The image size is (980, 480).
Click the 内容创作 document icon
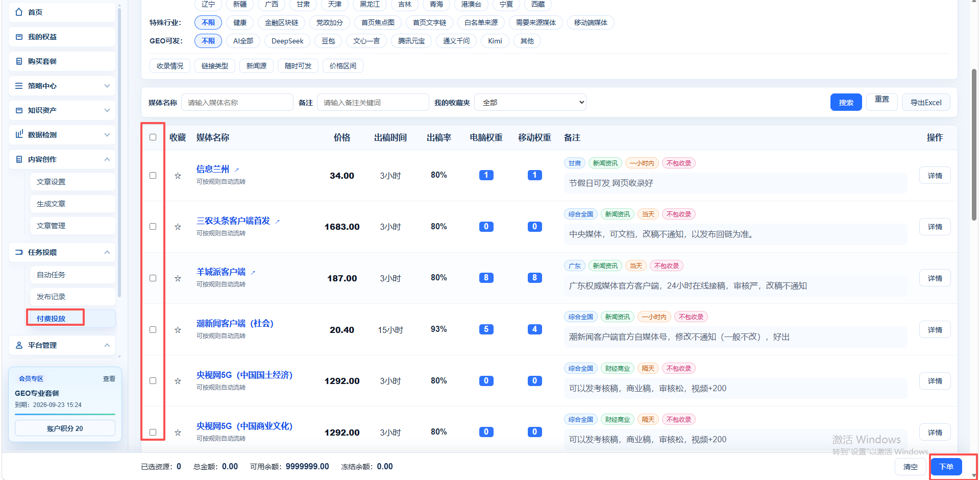[19, 159]
